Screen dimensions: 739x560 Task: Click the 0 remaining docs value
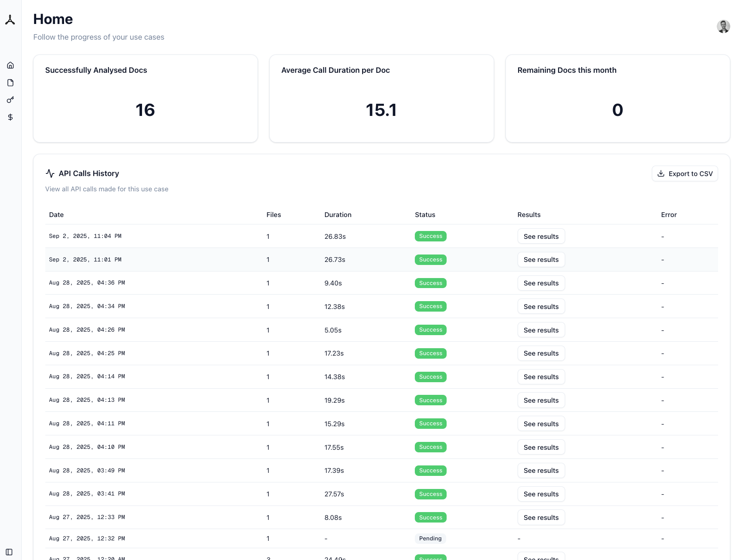click(617, 110)
